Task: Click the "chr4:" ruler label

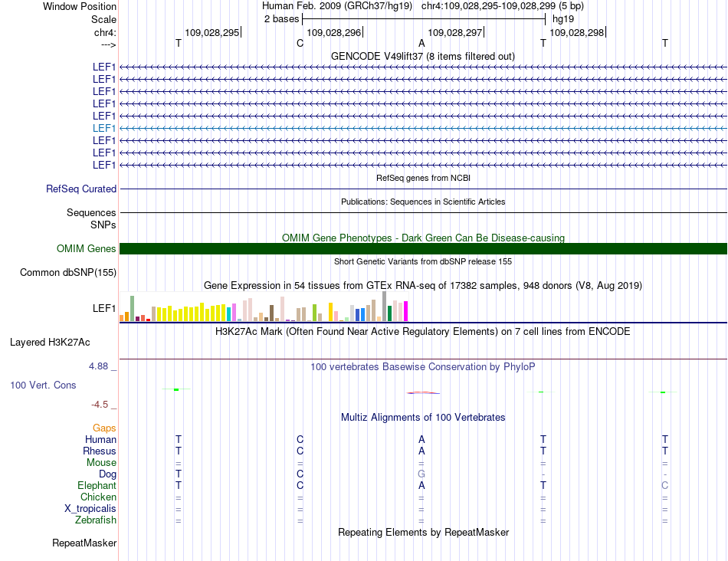Action: (105, 32)
